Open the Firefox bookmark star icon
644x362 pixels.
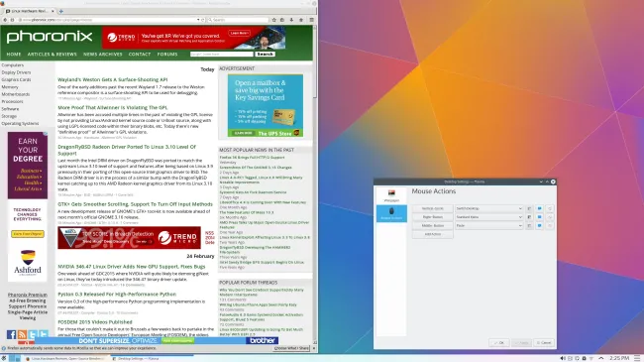(273, 20)
